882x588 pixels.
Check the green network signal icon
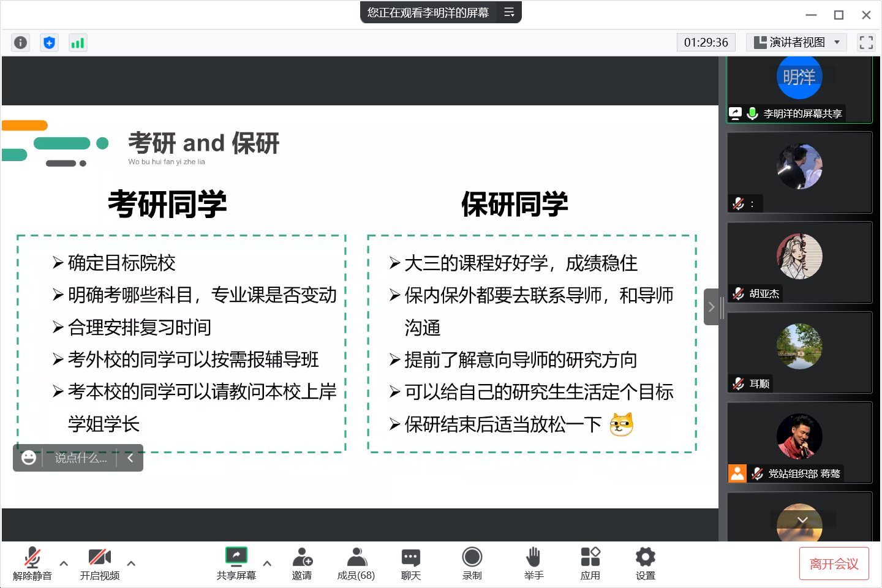(78, 42)
